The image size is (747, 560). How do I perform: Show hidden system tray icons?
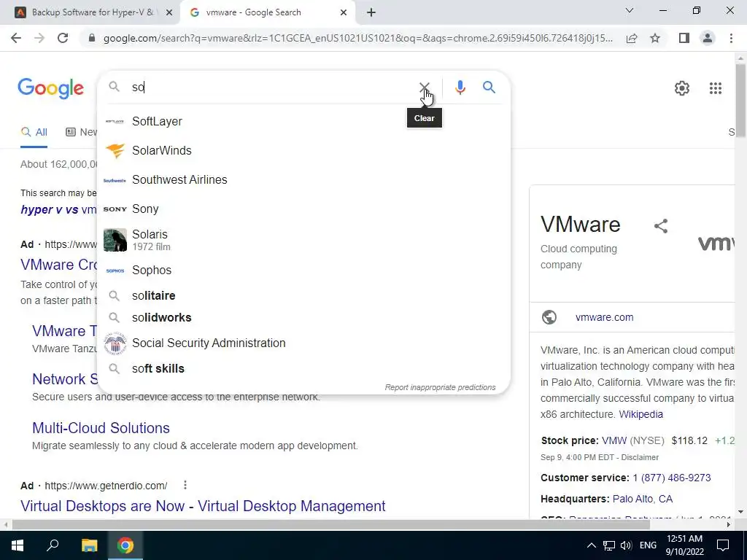point(591,545)
